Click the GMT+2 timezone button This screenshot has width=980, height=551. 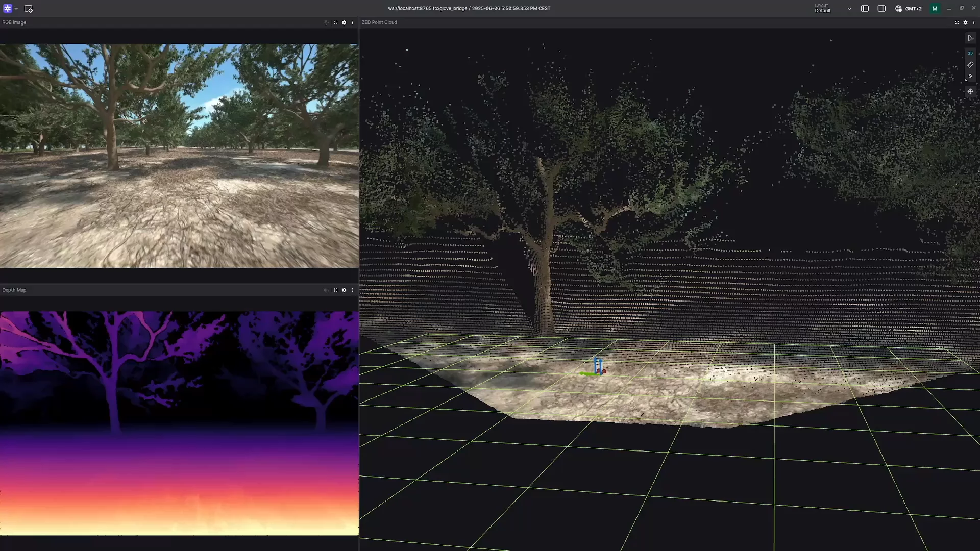pos(909,9)
